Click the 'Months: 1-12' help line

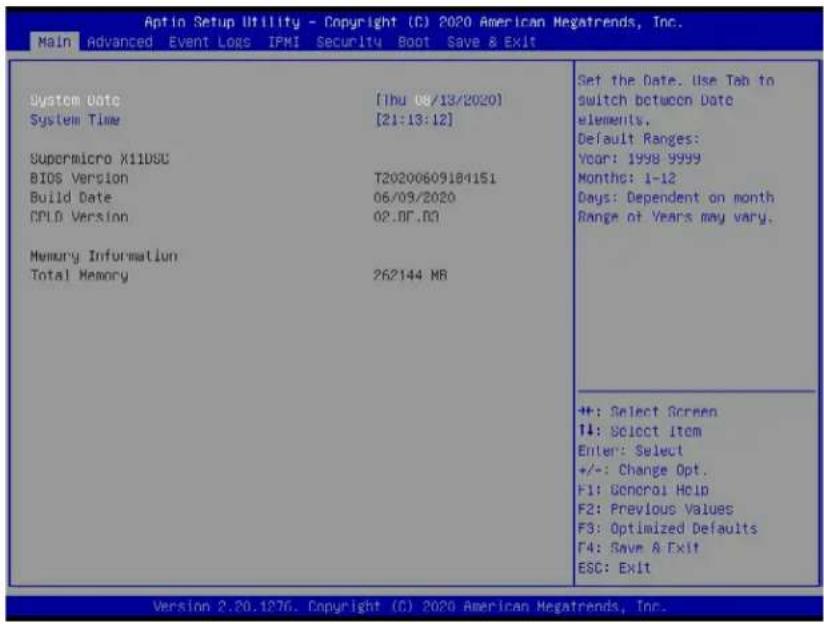tap(626, 178)
